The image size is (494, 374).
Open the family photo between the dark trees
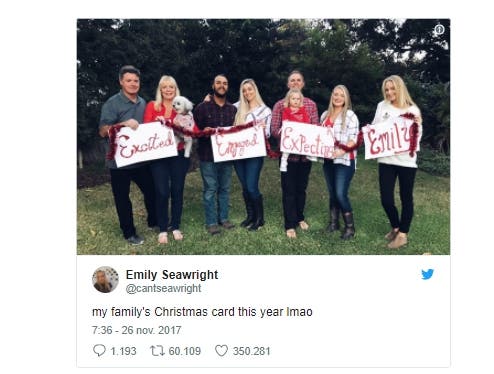(263, 137)
